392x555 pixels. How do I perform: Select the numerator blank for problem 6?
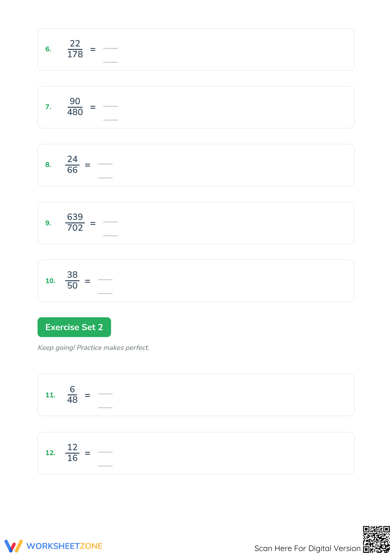click(x=110, y=45)
